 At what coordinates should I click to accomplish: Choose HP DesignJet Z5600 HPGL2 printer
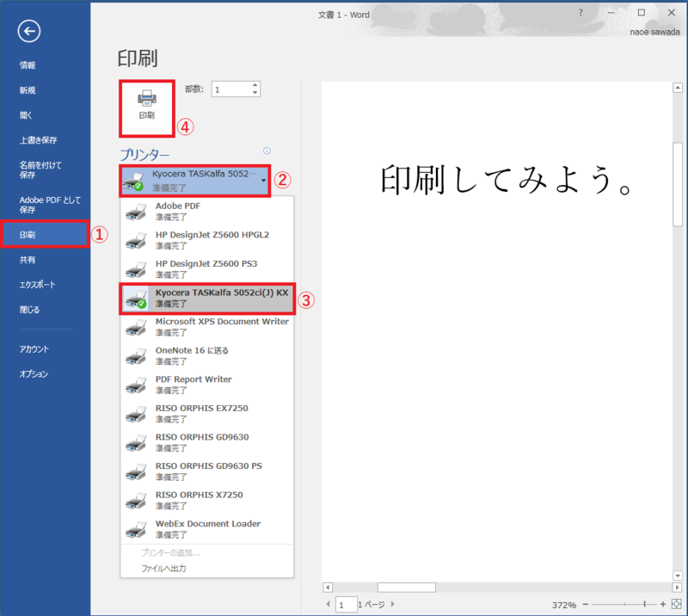[207, 240]
